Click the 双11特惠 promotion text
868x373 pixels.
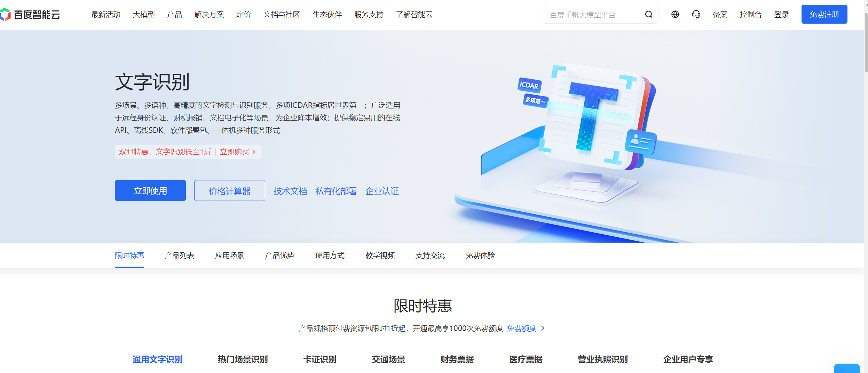165,152
